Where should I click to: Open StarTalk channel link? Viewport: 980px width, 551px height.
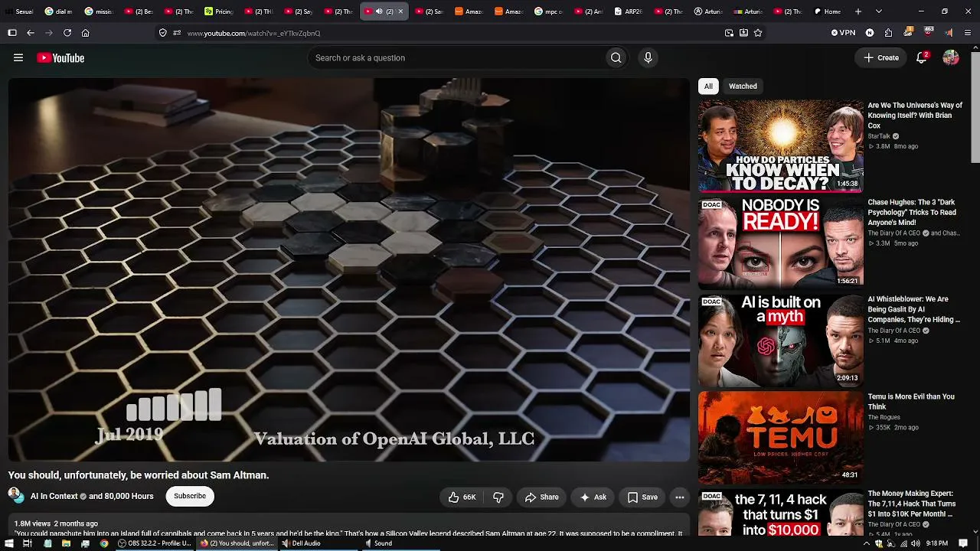click(x=879, y=136)
